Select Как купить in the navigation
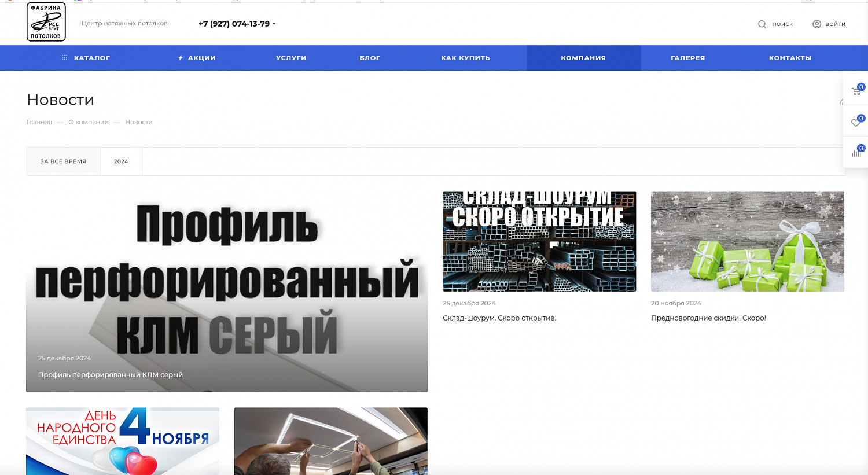 click(465, 58)
